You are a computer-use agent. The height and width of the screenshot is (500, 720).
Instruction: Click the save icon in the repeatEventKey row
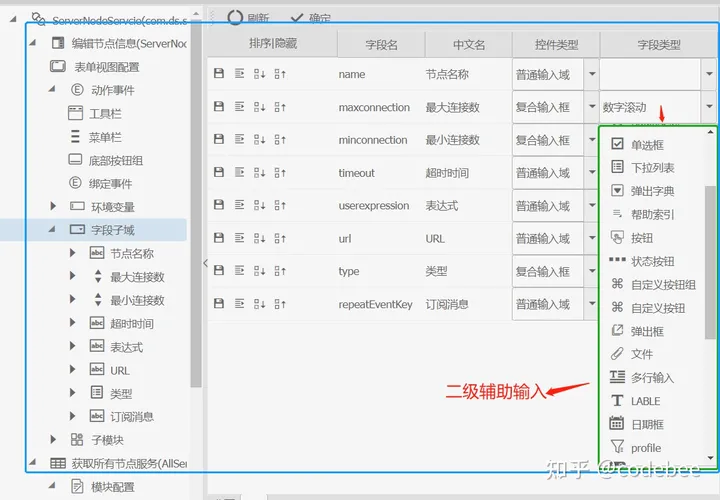(219, 305)
